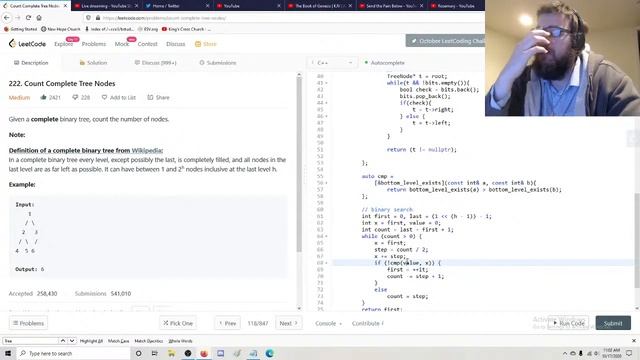Click find next arrow

pos(72,341)
